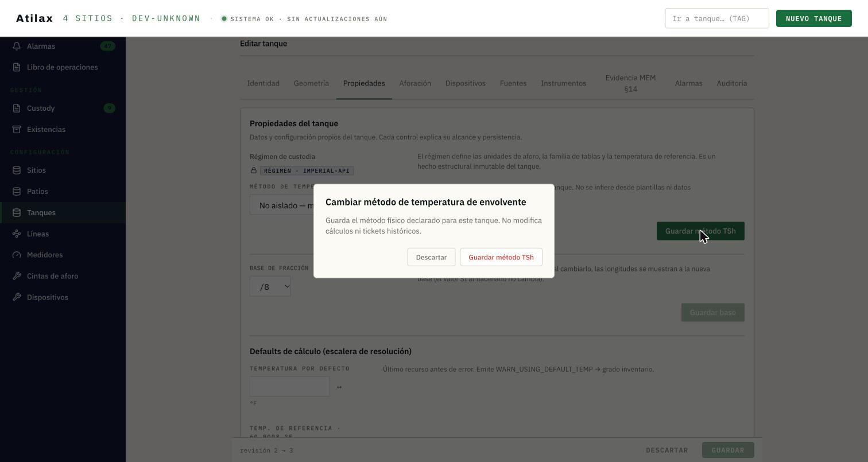
Task: Click the NUEVO TANQUE button
Action: tap(814, 18)
